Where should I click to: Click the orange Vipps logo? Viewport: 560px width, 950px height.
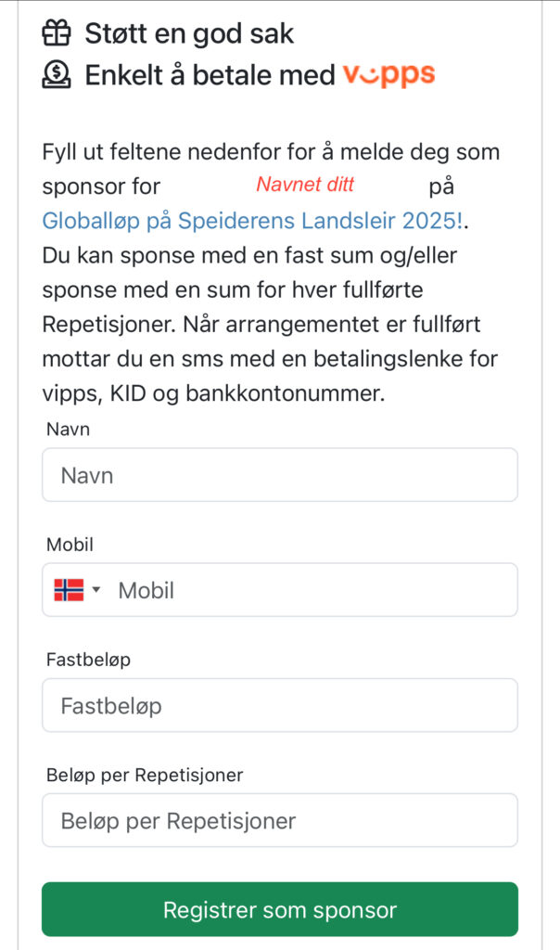coord(389,75)
